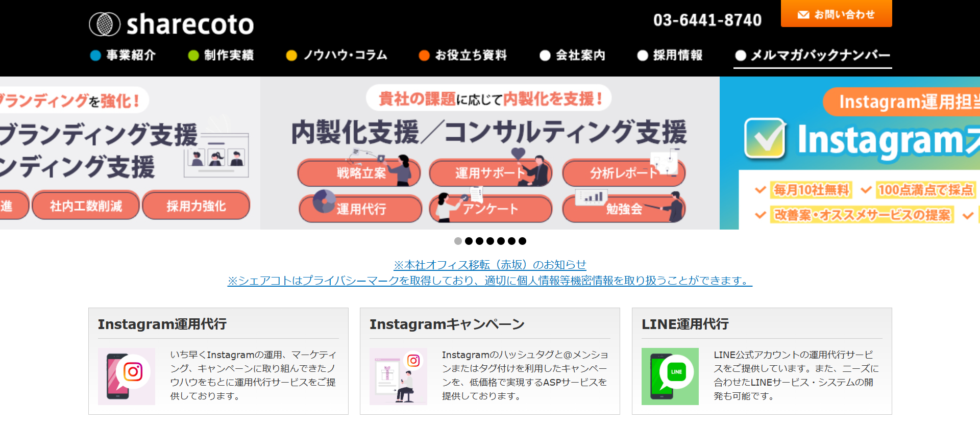This screenshot has height=428, width=980.
Task: Select the first carousel indicator dot
Action: (458, 241)
